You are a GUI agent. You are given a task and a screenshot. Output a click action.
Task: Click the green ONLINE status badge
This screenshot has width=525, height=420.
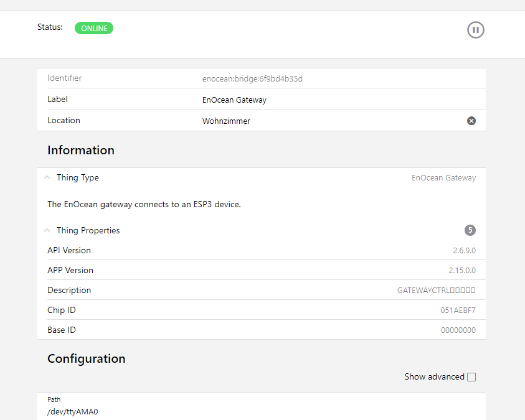[94, 28]
